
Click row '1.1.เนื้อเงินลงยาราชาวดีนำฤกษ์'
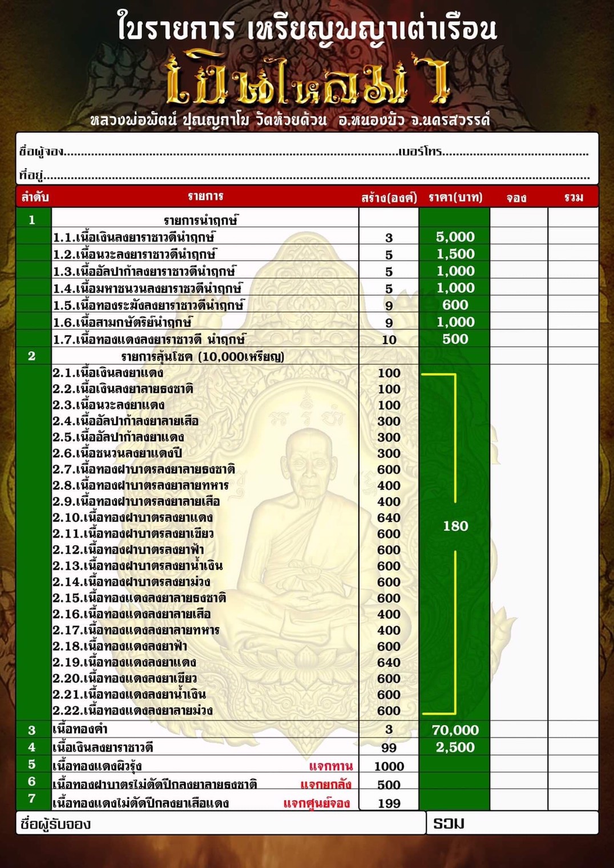pos(134,237)
